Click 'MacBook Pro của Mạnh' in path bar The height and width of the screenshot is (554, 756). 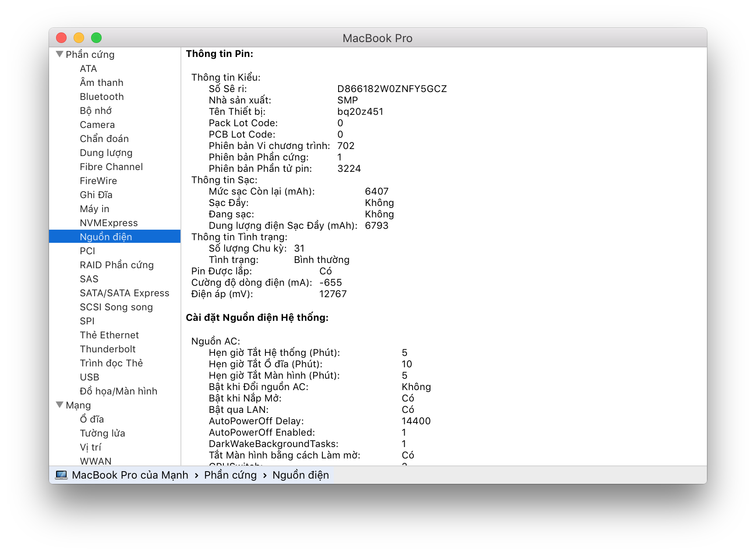click(130, 475)
